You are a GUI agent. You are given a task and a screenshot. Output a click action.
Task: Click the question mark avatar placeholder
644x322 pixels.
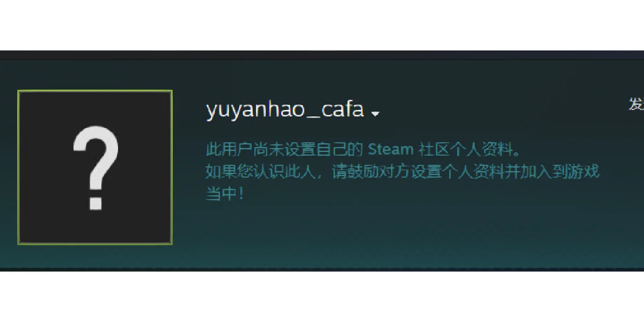point(95,167)
